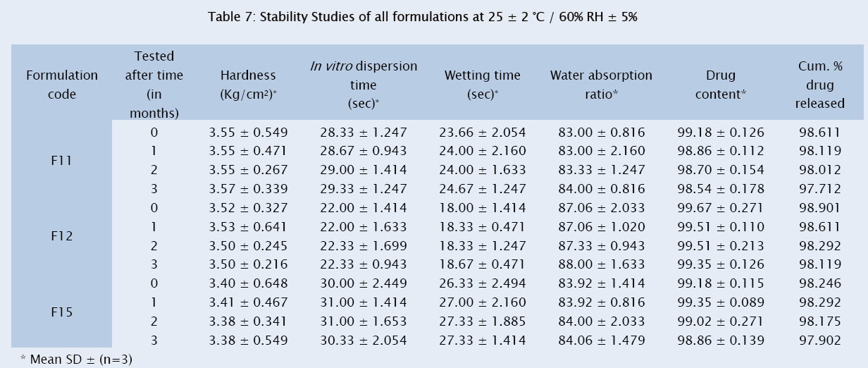The width and height of the screenshot is (868, 368).
Task: Select the Cum. % drug released header
Action: (819, 85)
